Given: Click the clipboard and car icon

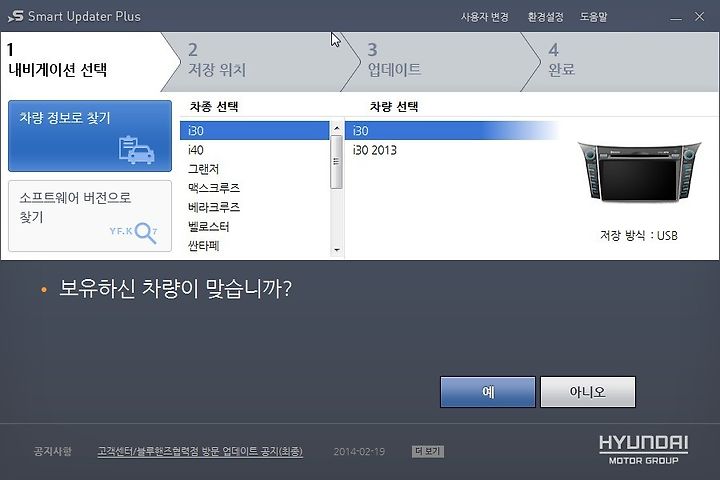Looking at the screenshot, I should 136,150.
